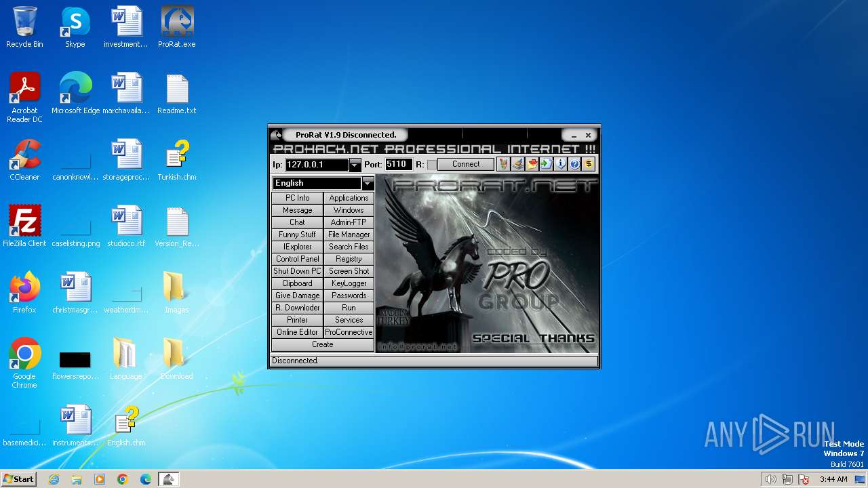Open the Funny Stuff panel
This screenshot has height=488, width=868.
click(x=297, y=235)
